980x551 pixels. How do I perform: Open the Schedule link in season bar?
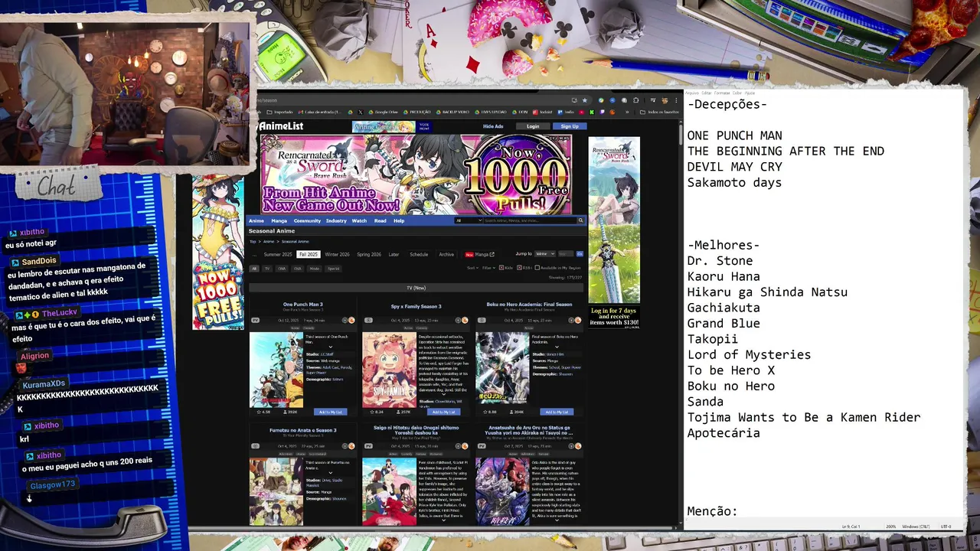click(x=419, y=255)
